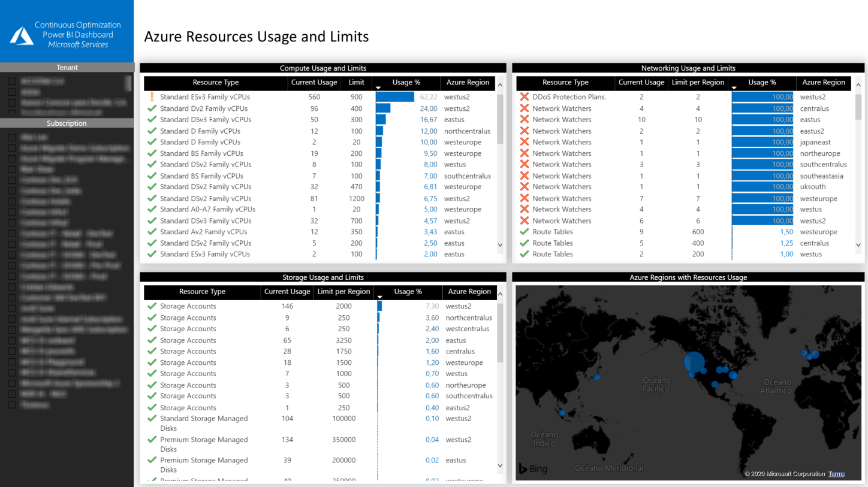The height and width of the screenshot is (487, 868).
Task: Click the red X for Network Watchers southeastasia
Action: tap(525, 176)
